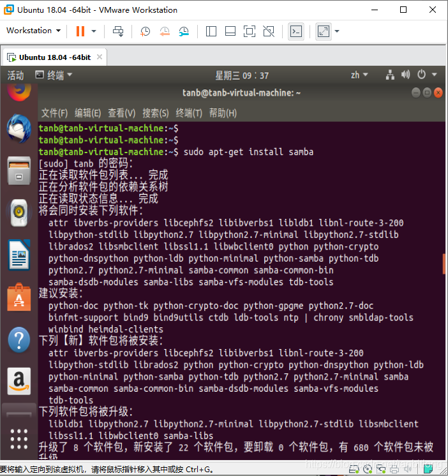Expand the system menu arrow
Viewport: 448px width, 476px height.
[435, 75]
